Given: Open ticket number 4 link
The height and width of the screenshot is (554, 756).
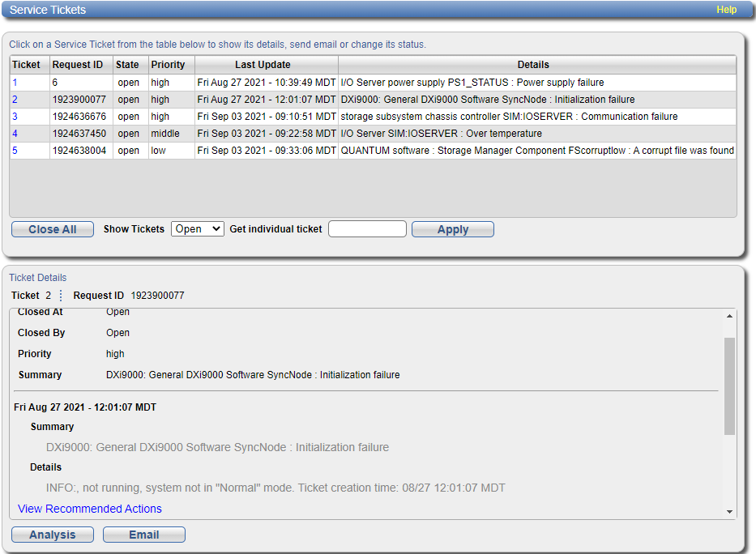Looking at the screenshot, I should (15, 134).
